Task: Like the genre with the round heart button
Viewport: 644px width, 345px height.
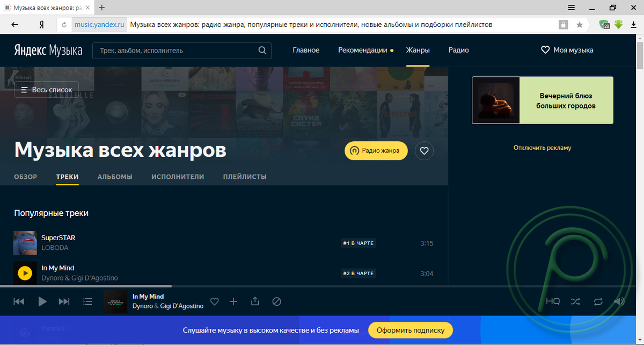Action: click(x=425, y=151)
